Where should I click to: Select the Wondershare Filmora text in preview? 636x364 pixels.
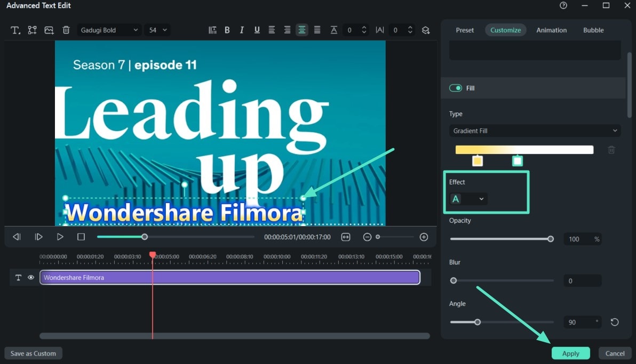point(184,213)
